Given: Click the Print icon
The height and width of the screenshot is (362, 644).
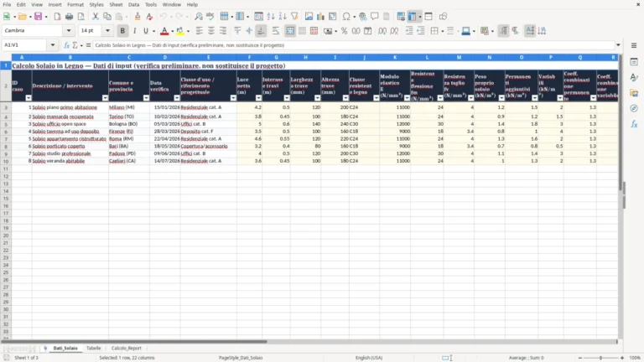Looking at the screenshot, I should pos(69,17).
